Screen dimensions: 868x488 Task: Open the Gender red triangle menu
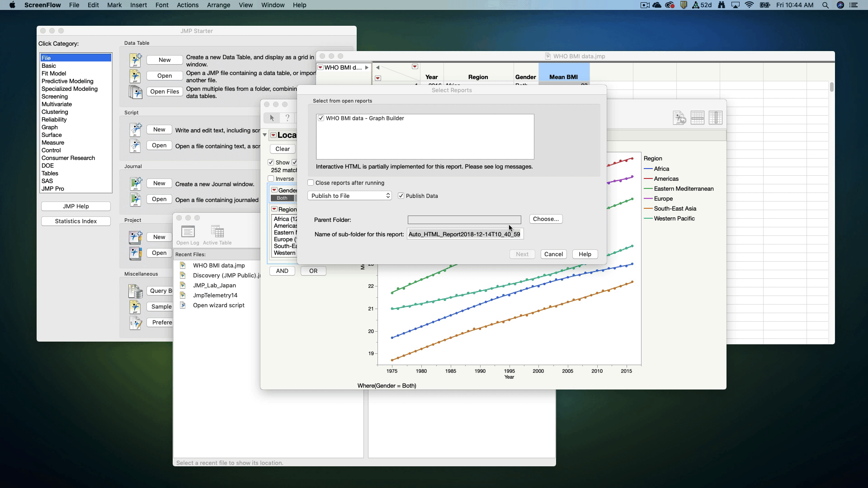(274, 190)
